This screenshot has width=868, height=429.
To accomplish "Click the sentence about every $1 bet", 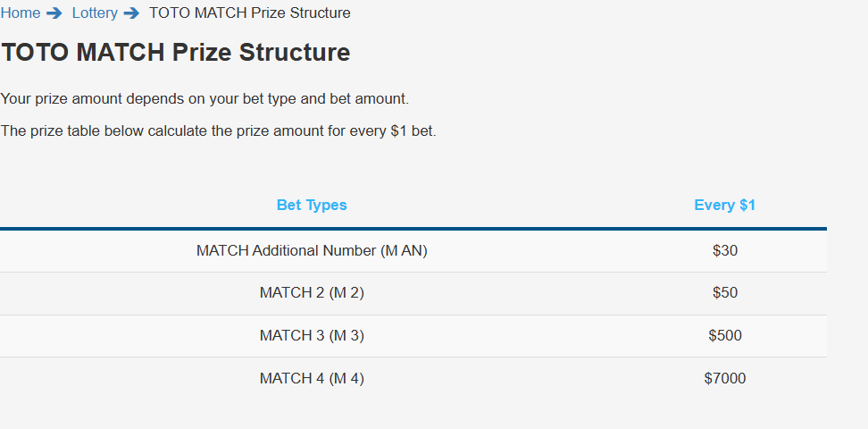I will 219,131.
